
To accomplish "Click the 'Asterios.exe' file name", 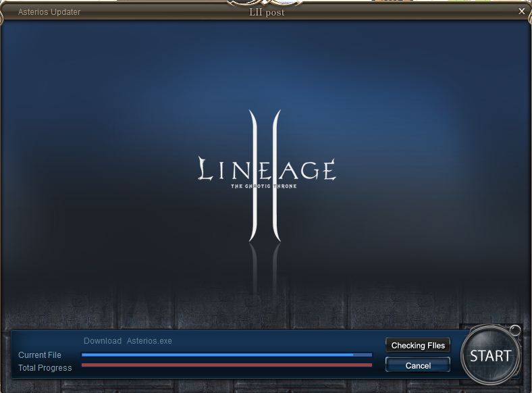I will click(x=149, y=341).
